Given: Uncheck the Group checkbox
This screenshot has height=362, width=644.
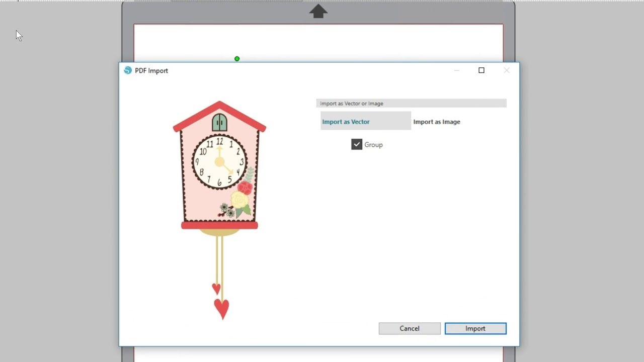Looking at the screenshot, I should [357, 144].
